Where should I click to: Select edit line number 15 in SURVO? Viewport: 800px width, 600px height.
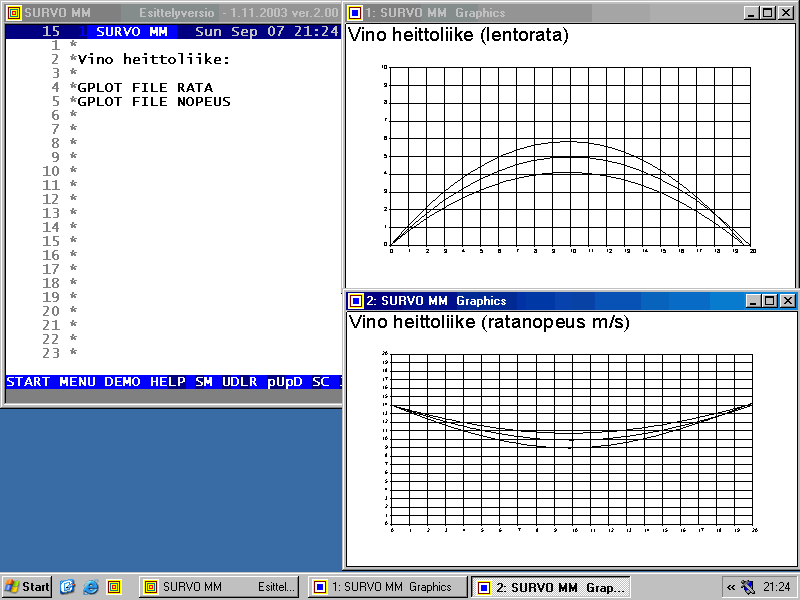click(51, 241)
